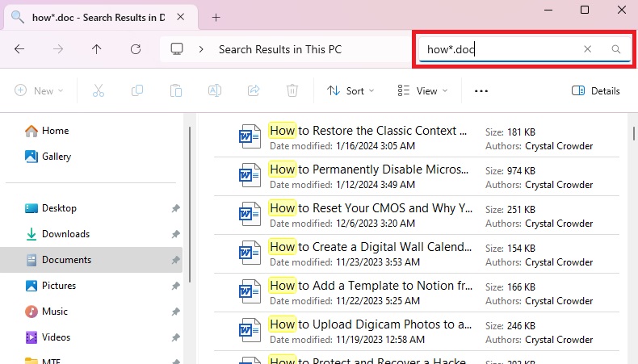This screenshot has height=364, width=638.
Task: Open the Sort dropdown
Action: coord(350,90)
